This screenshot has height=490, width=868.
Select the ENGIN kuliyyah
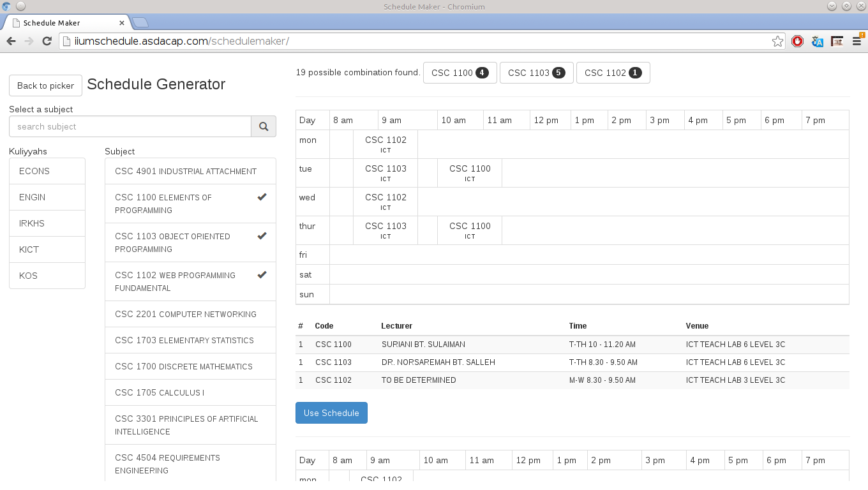click(47, 197)
